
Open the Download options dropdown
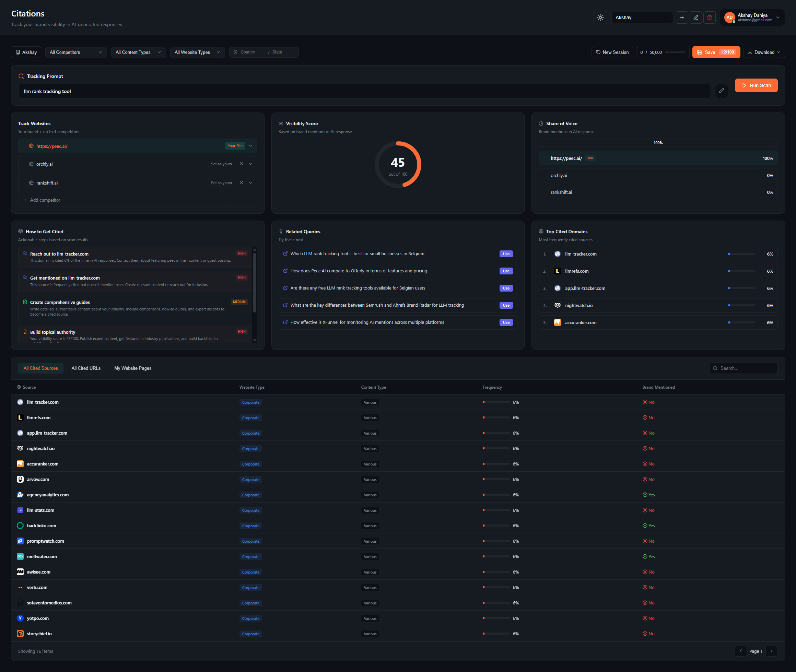764,52
